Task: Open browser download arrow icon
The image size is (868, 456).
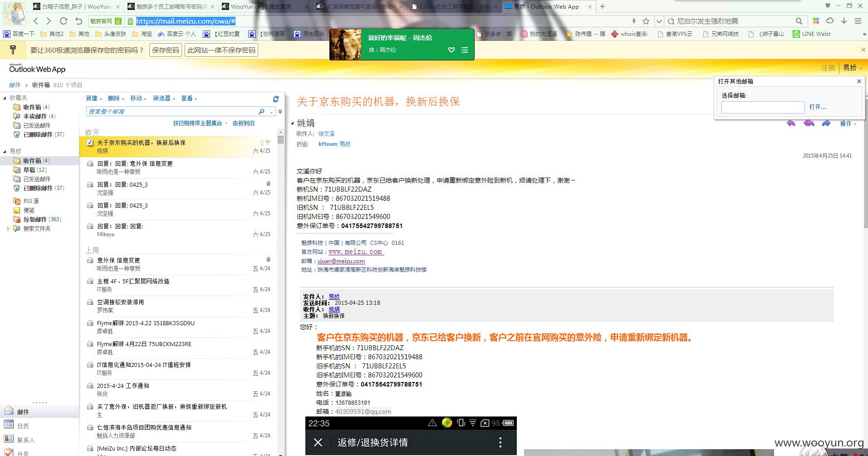Action: pos(844,21)
